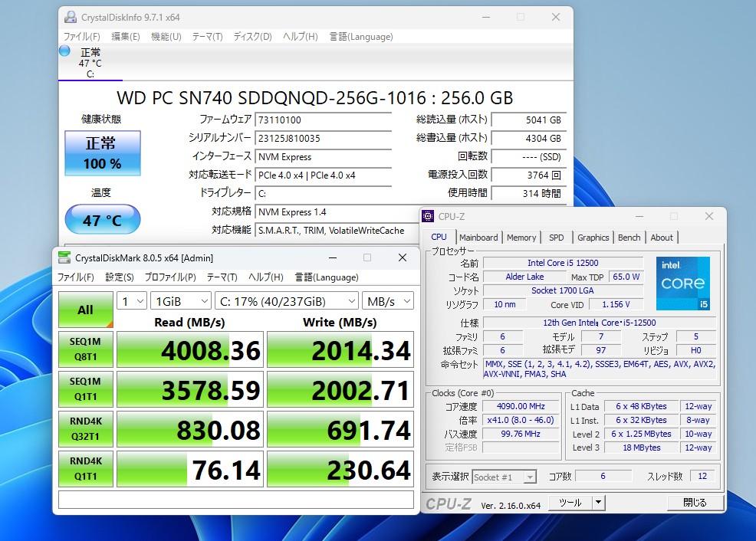Expand the ツール dropdown arrow in CPU-Z
The width and height of the screenshot is (756, 541).
tap(598, 503)
